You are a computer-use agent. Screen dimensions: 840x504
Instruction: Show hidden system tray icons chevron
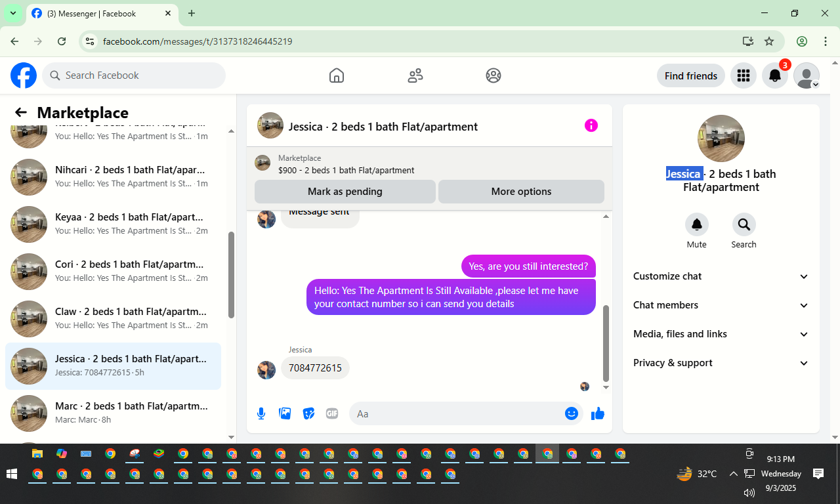[734, 474]
